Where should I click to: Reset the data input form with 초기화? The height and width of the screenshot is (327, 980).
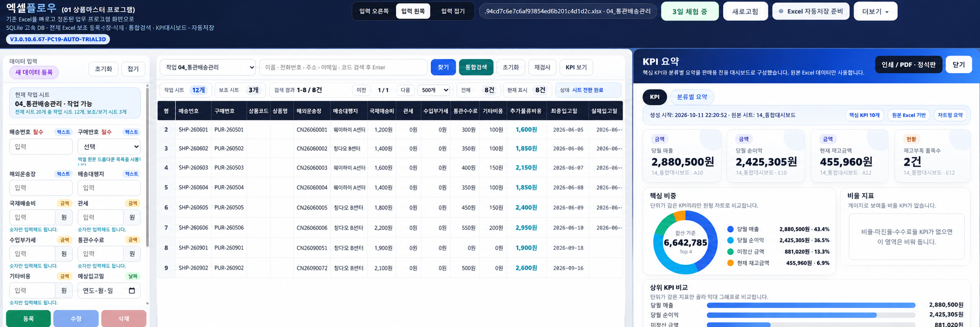(x=103, y=69)
